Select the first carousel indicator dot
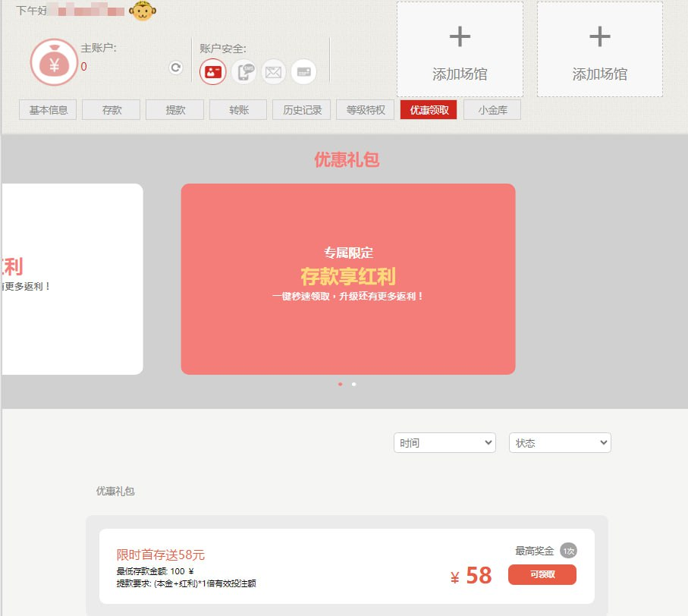 pos(340,384)
